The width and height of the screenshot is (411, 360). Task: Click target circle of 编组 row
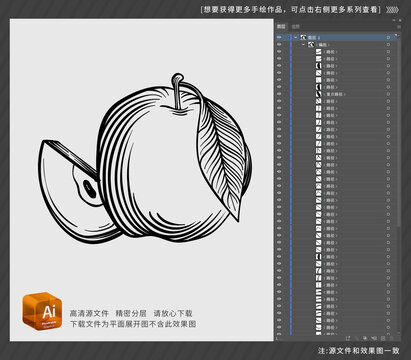tap(388, 44)
